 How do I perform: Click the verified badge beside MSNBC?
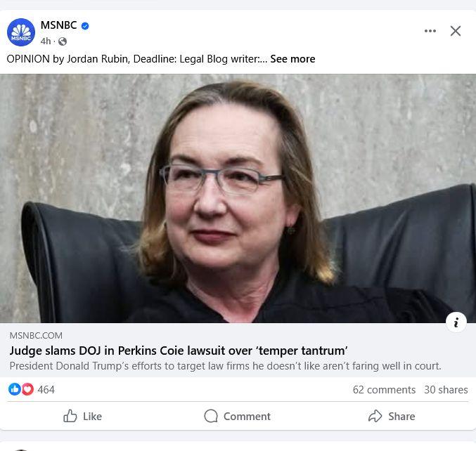pyautogui.click(x=85, y=26)
